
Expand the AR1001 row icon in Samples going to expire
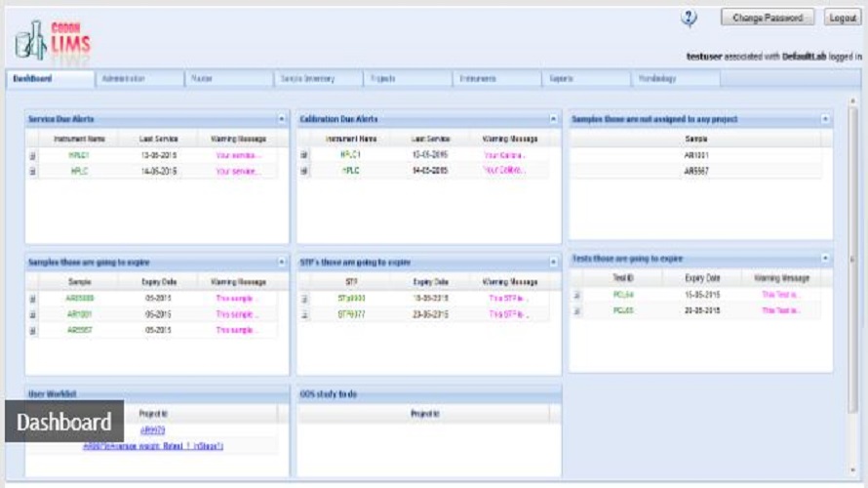(x=32, y=314)
